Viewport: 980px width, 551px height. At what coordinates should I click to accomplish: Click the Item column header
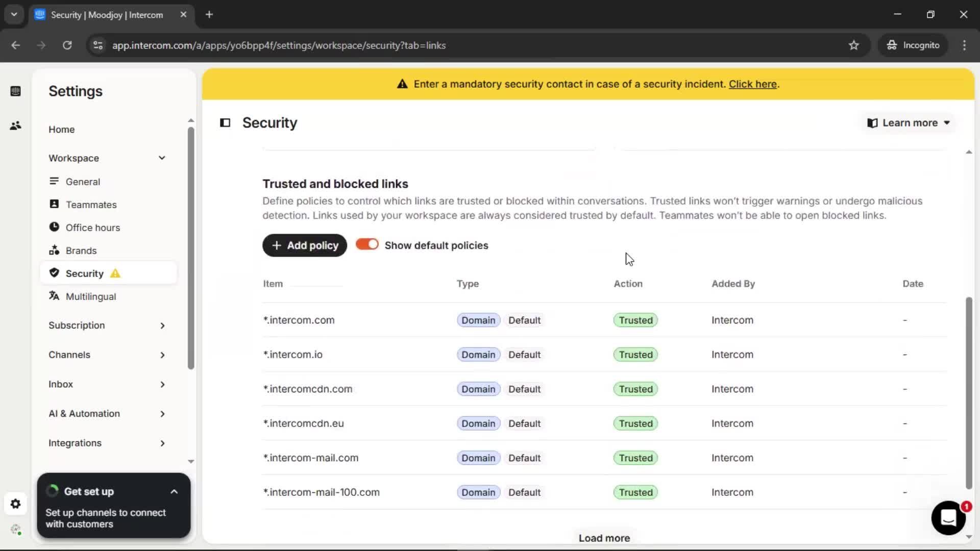273,284
